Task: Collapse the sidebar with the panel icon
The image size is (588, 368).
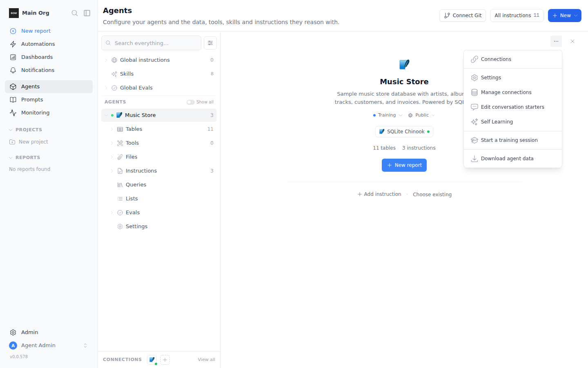Action: (x=87, y=13)
